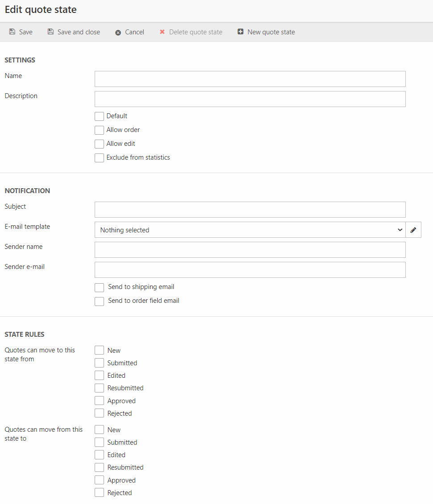
Task: Tick Exclude from statistics checkbox
Action: pyautogui.click(x=99, y=158)
